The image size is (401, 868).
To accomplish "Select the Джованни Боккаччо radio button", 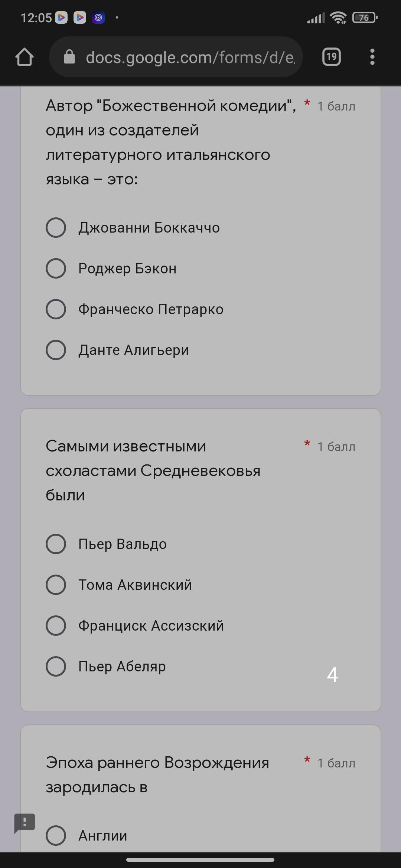I will 56,228.
